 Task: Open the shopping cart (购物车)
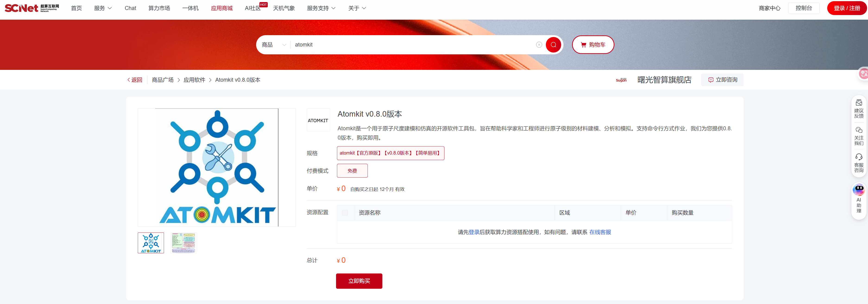tap(593, 45)
